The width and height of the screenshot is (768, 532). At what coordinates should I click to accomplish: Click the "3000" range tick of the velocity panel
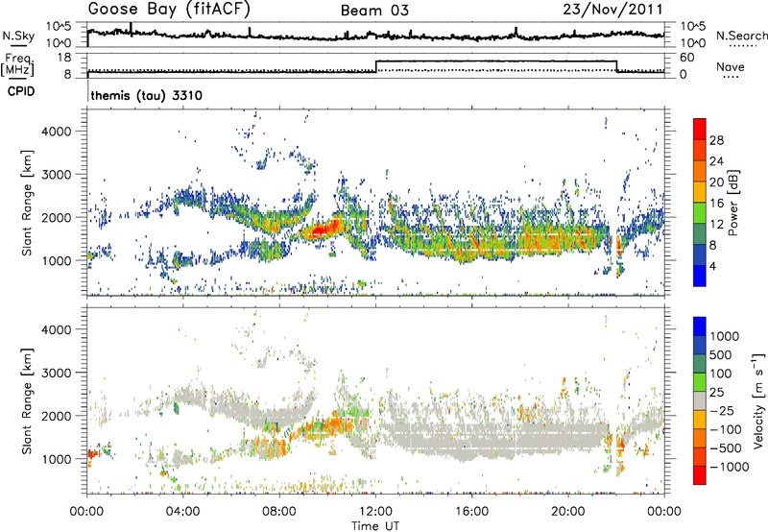click(x=57, y=373)
